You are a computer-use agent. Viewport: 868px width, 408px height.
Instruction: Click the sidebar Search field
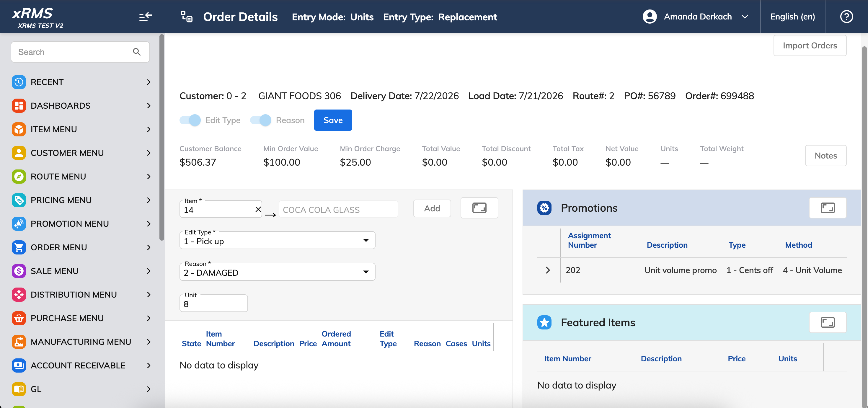(x=80, y=52)
